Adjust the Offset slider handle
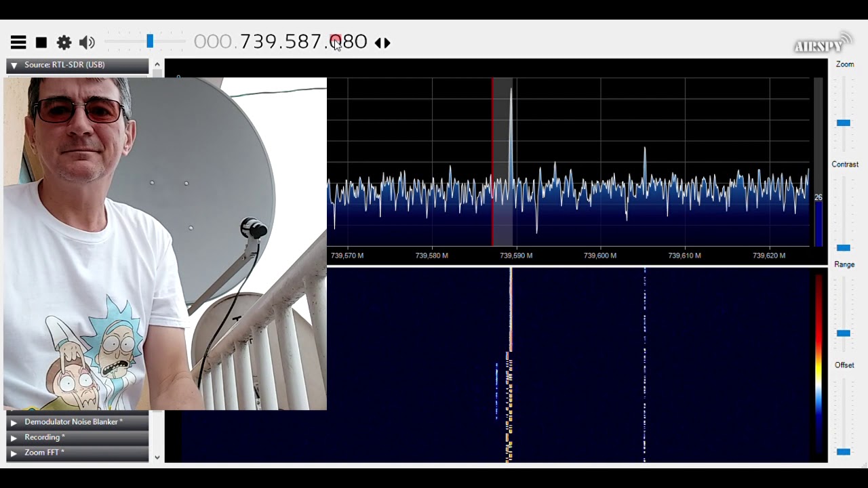The image size is (868, 488). [844, 451]
